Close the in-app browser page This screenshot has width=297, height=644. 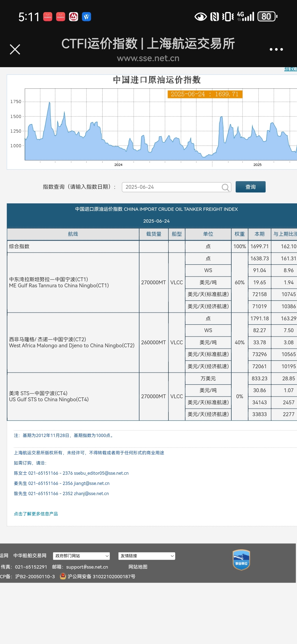click(15, 50)
